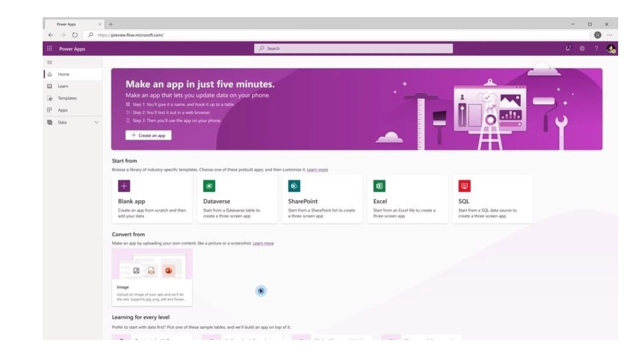
Task: Reload the page with refresh icon
Action: point(75,35)
